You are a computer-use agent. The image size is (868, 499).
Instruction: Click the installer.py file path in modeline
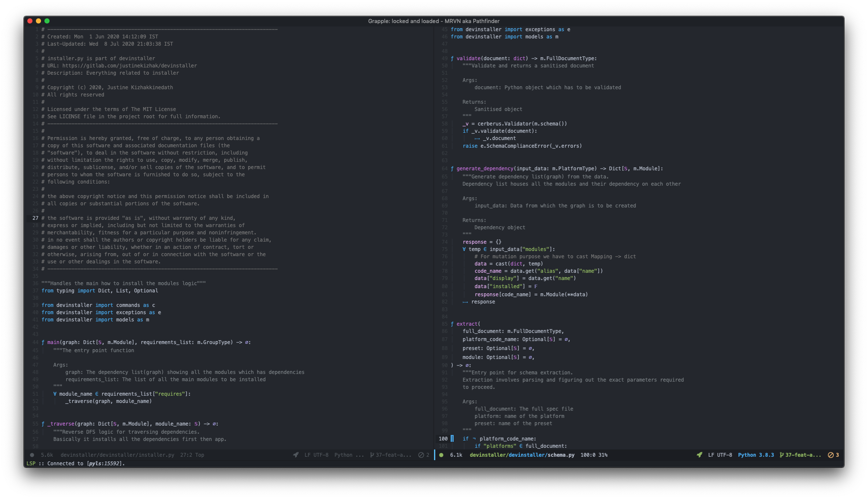[x=117, y=455]
